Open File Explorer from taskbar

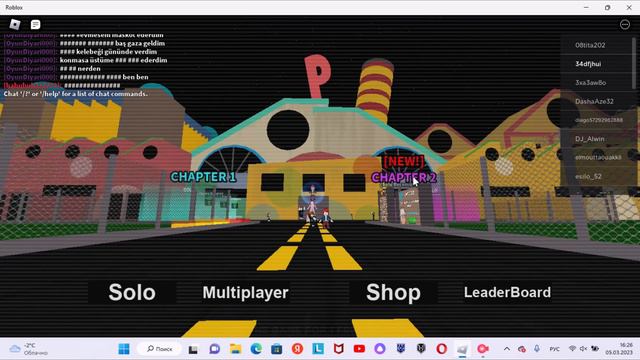(x=235, y=349)
